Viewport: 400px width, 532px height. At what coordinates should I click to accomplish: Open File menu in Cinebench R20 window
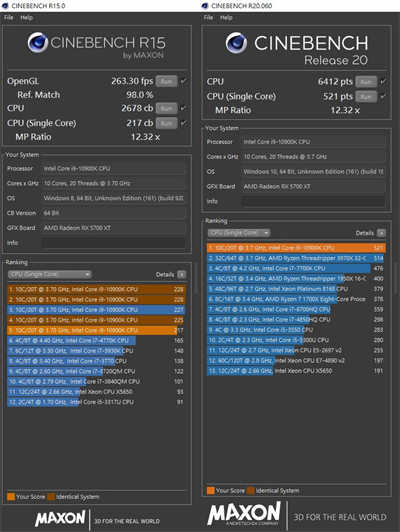[x=208, y=18]
